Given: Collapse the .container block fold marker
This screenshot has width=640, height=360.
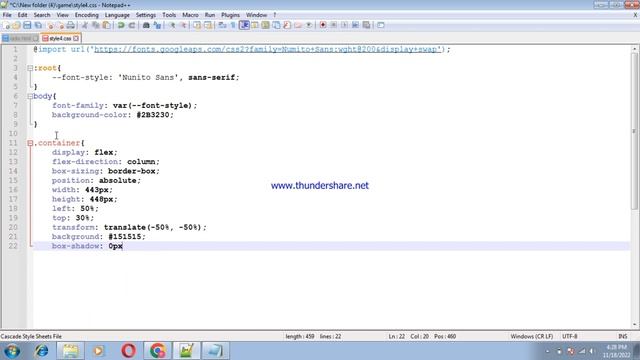Looking at the screenshot, I should (30, 143).
